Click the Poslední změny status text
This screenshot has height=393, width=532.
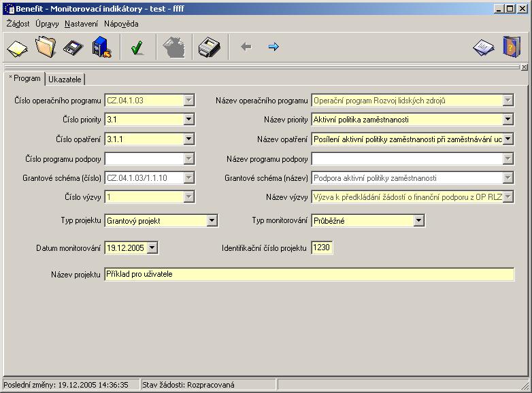pyautogui.click(x=66, y=385)
